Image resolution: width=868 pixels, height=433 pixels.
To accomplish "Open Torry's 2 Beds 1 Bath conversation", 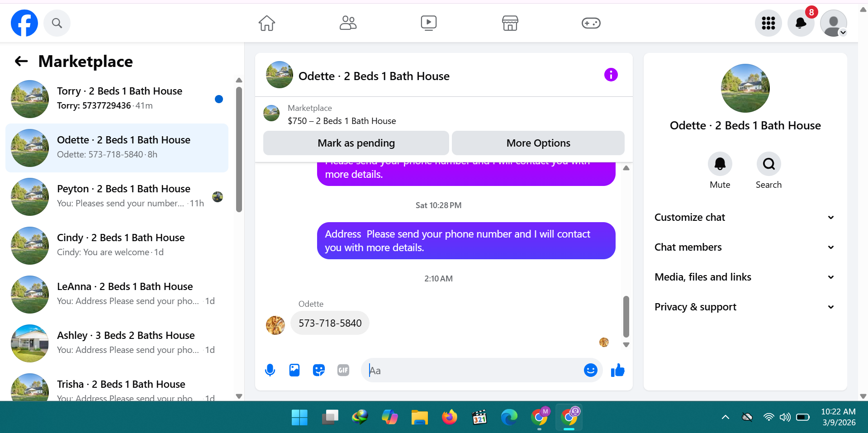I will pos(117,99).
